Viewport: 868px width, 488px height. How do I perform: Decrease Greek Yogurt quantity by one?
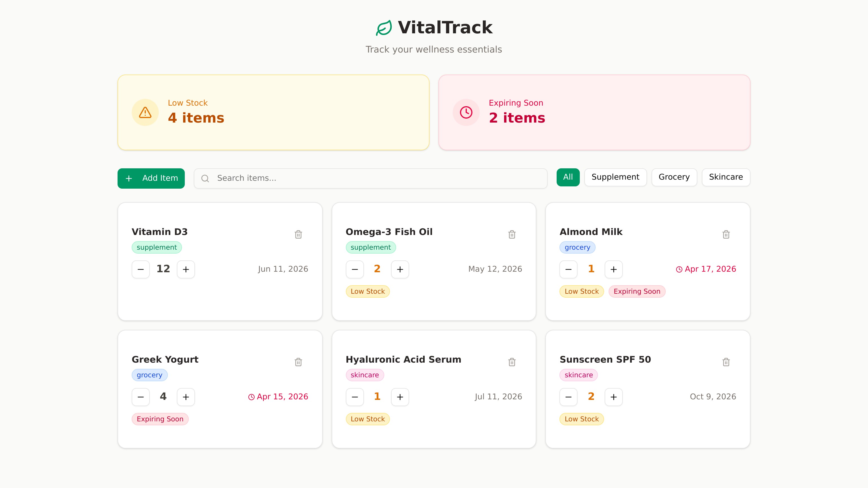tap(141, 397)
